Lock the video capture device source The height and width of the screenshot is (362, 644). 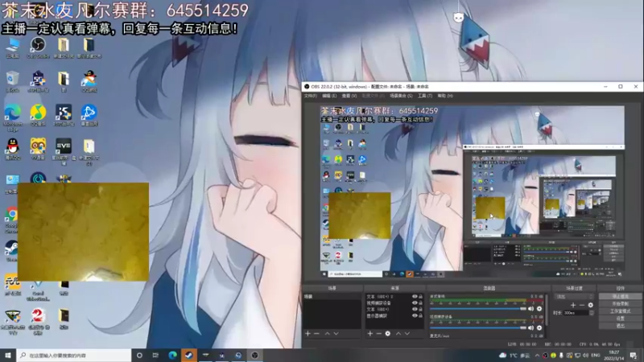[420, 303]
